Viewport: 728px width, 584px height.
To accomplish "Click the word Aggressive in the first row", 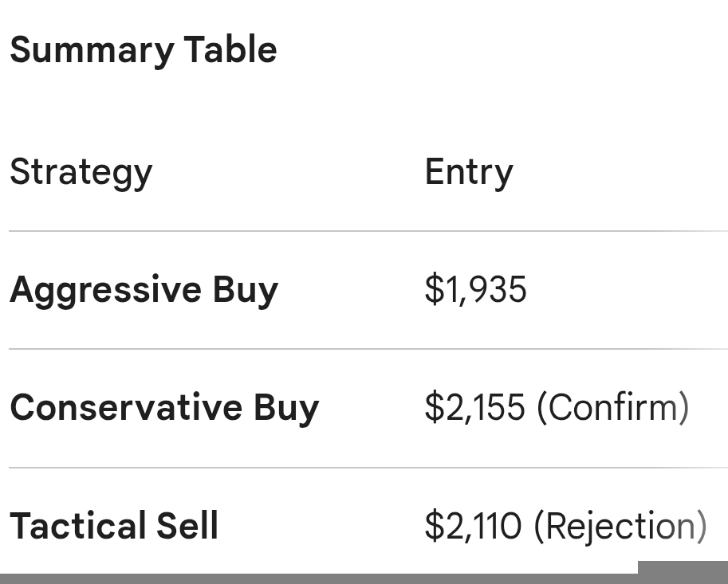I will point(104,290).
